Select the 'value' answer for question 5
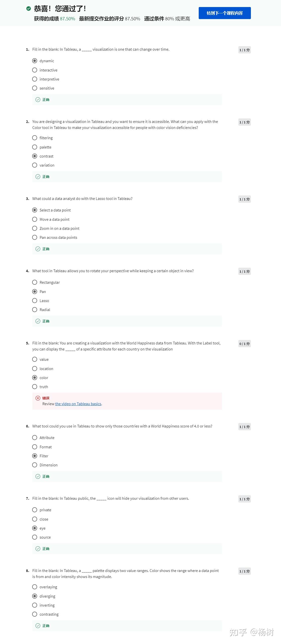The height and width of the screenshot is (644, 281). pyautogui.click(x=35, y=359)
